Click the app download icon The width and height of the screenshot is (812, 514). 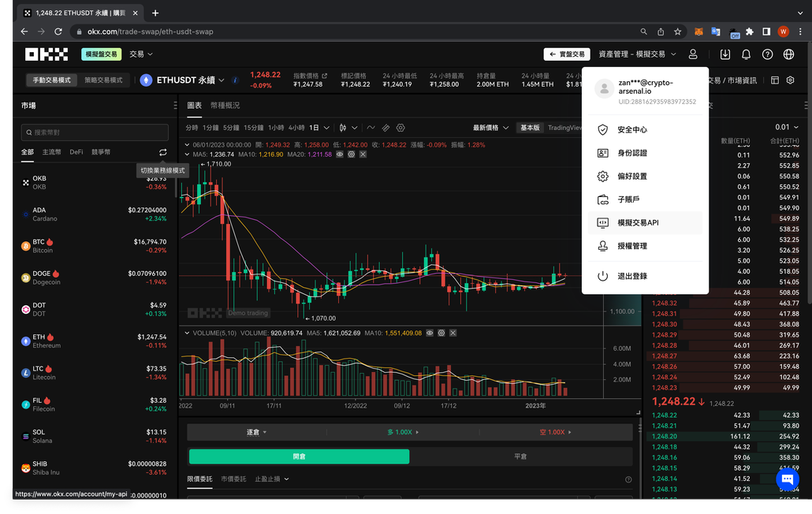726,54
